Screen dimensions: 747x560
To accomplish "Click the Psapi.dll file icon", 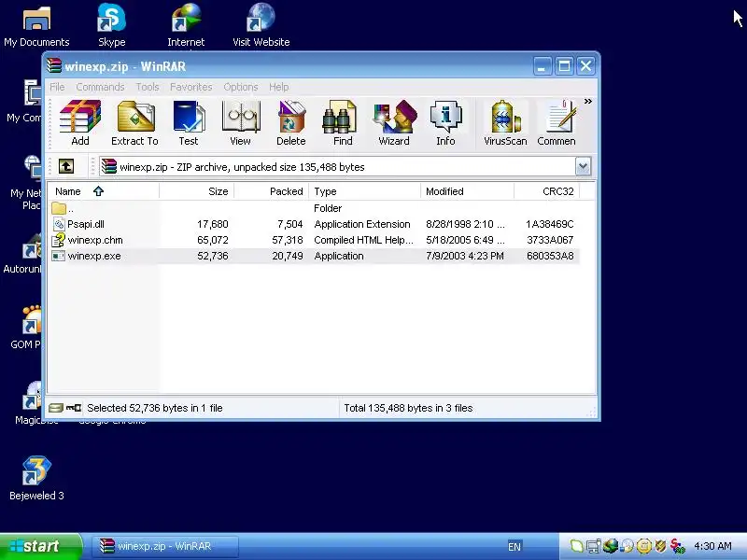I will click(59, 224).
